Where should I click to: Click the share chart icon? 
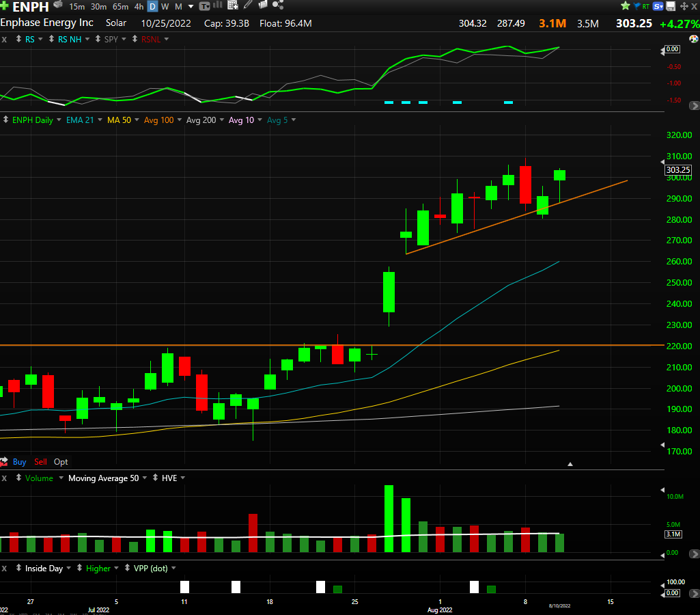(x=278, y=5)
